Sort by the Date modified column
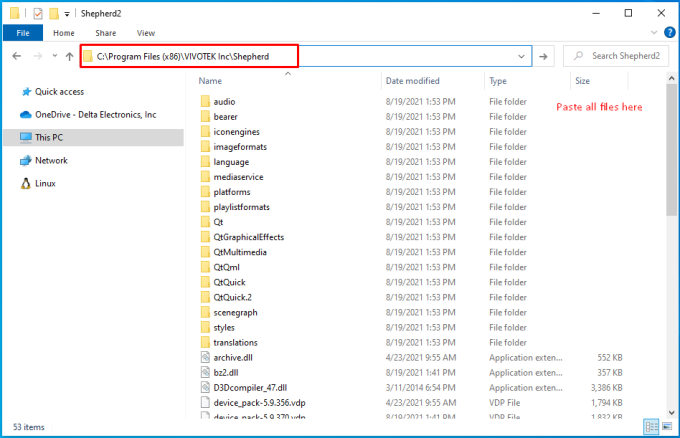 pyautogui.click(x=412, y=80)
